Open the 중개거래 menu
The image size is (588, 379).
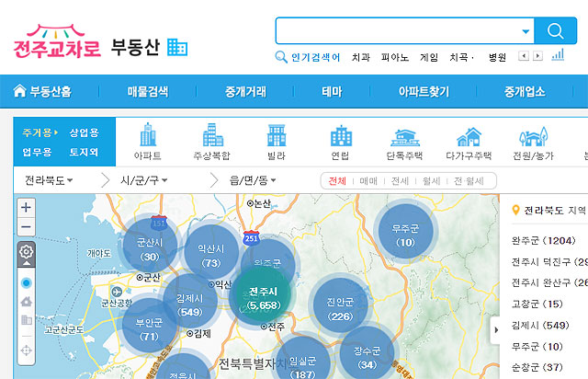(245, 92)
